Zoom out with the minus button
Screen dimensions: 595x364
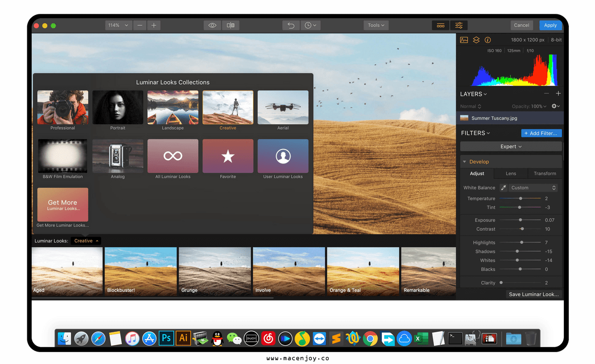pos(140,25)
